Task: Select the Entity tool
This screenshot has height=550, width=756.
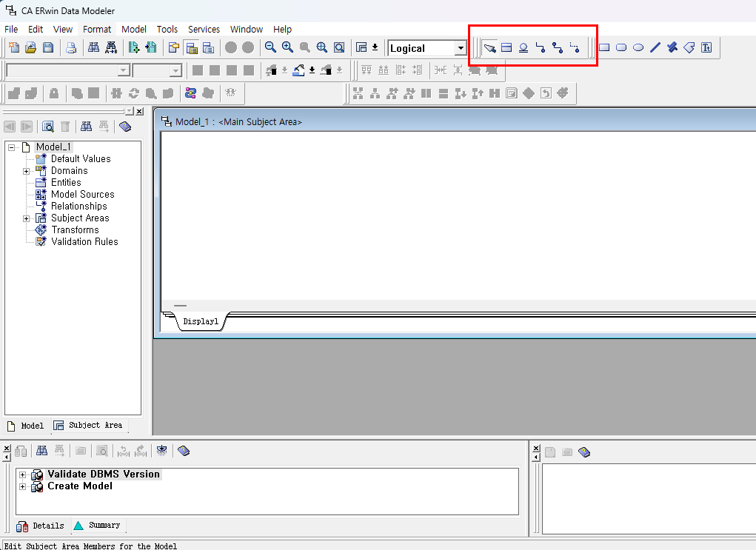Action: (506, 47)
